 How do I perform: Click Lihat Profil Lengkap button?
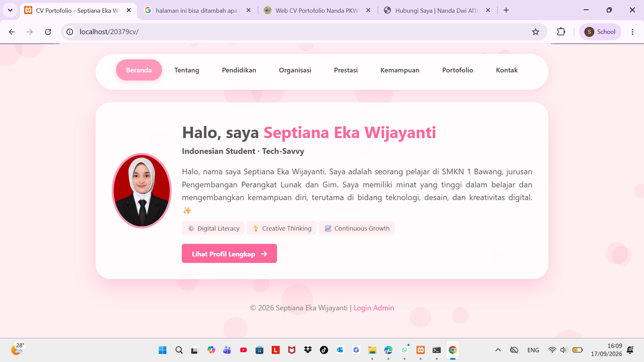click(x=229, y=254)
